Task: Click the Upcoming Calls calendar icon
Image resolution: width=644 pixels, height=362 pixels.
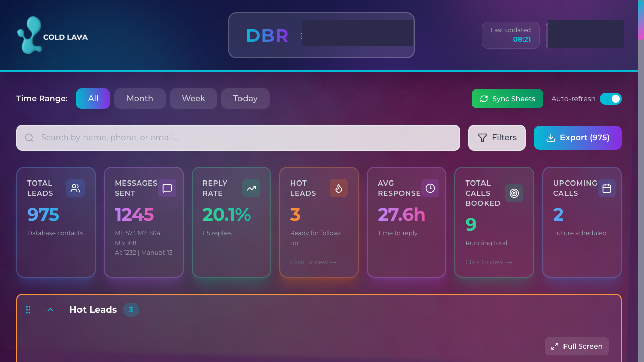Action: point(607,188)
